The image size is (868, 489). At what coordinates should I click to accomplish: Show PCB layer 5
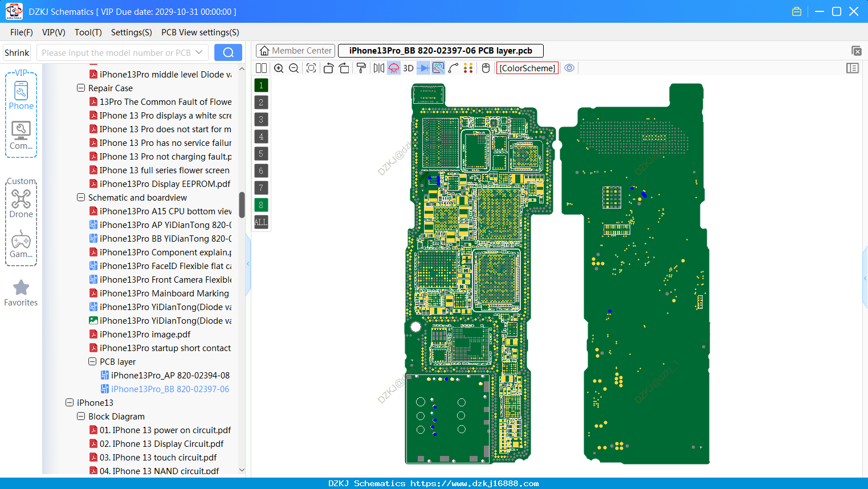point(261,154)
